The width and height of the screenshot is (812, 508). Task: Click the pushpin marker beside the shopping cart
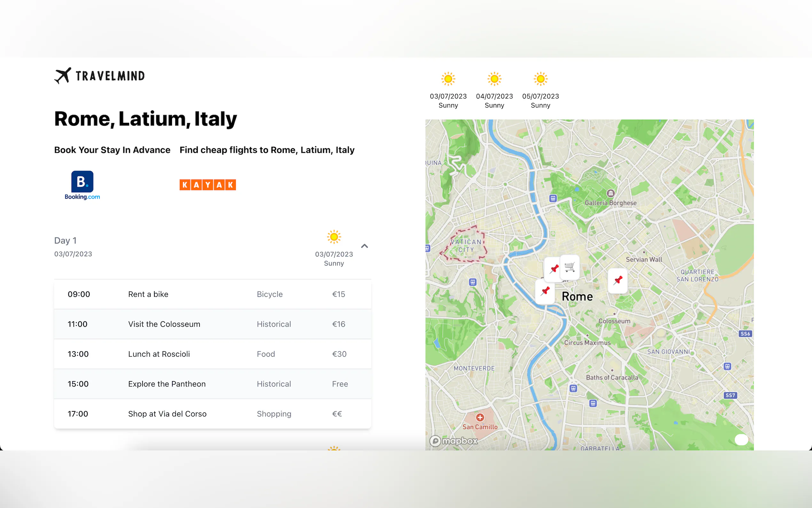(554, 269)
